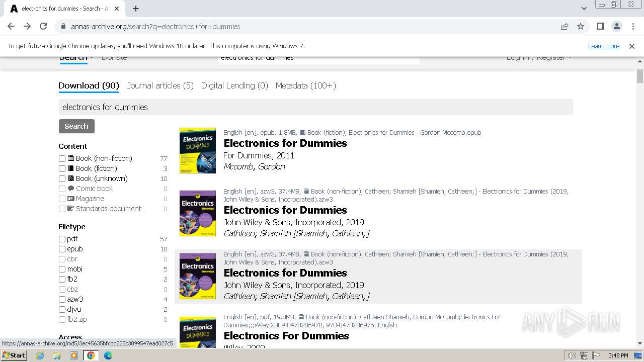Click the page vertical scrollbar thumb
Screen dimensions: 644x362
point(640,76)
